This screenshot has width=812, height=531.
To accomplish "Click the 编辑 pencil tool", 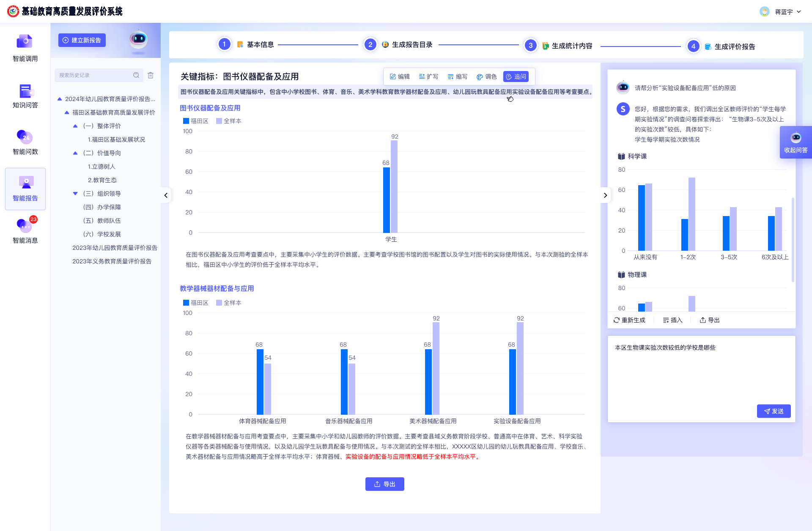I will 400,77.
